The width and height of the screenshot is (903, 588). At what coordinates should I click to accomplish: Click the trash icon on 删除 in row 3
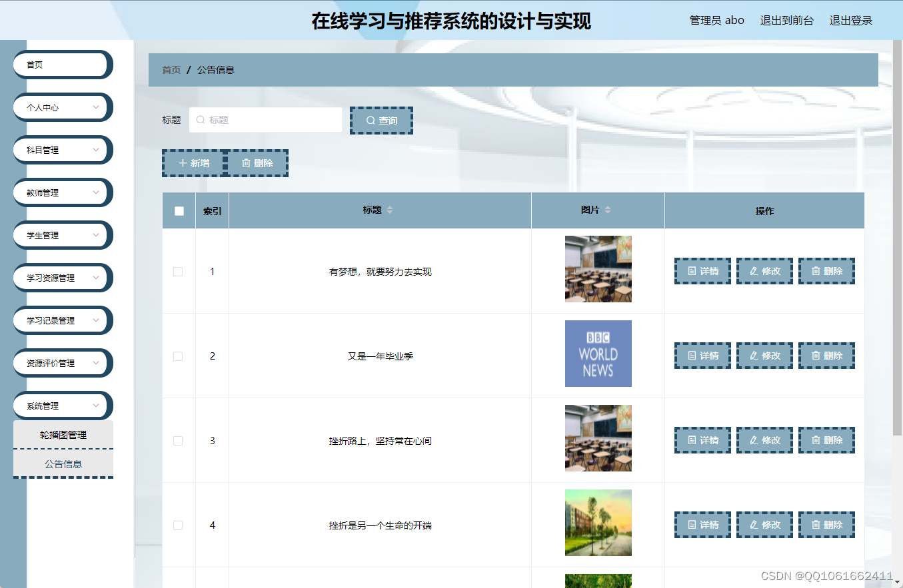(x=814, y=440)
